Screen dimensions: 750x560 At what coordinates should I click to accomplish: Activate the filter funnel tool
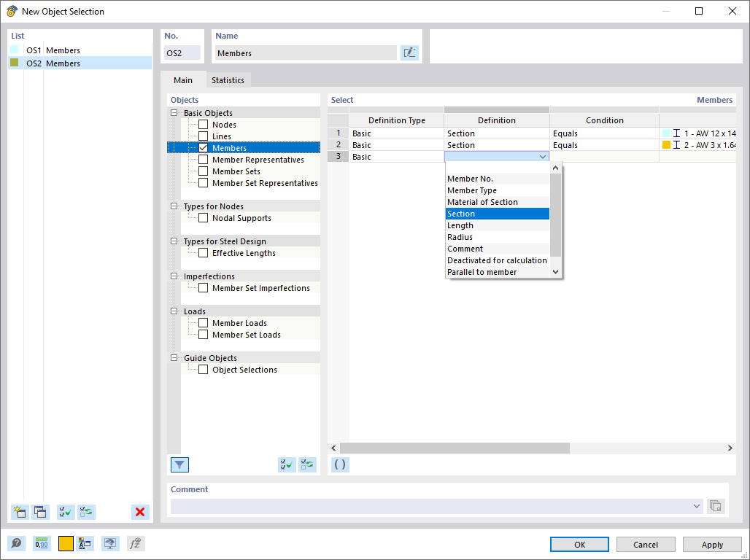(x=179, y=464)
